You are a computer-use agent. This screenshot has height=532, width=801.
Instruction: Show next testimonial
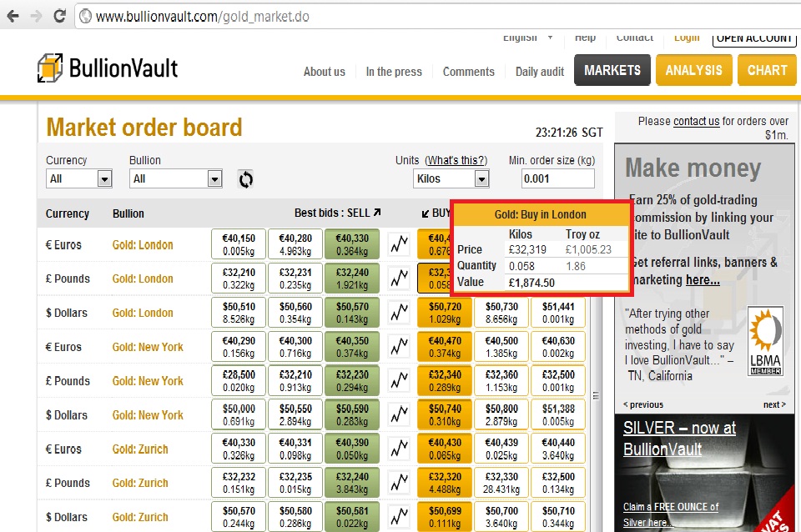click(774, 404)
